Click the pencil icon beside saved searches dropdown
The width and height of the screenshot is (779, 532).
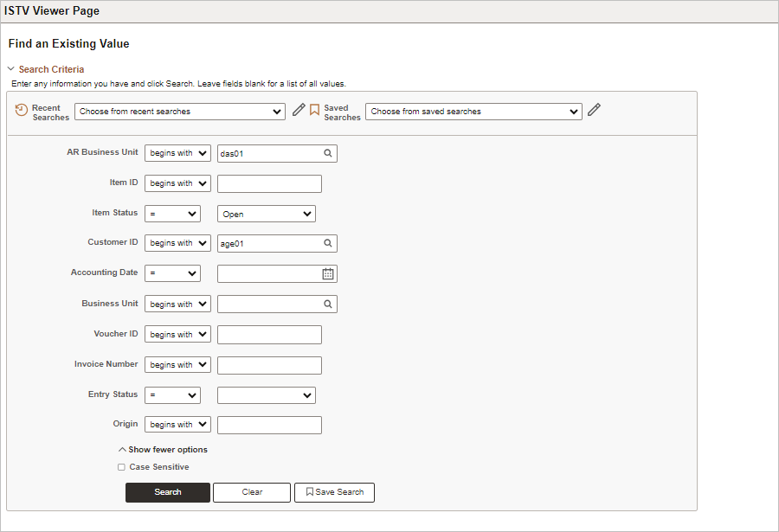594,110
